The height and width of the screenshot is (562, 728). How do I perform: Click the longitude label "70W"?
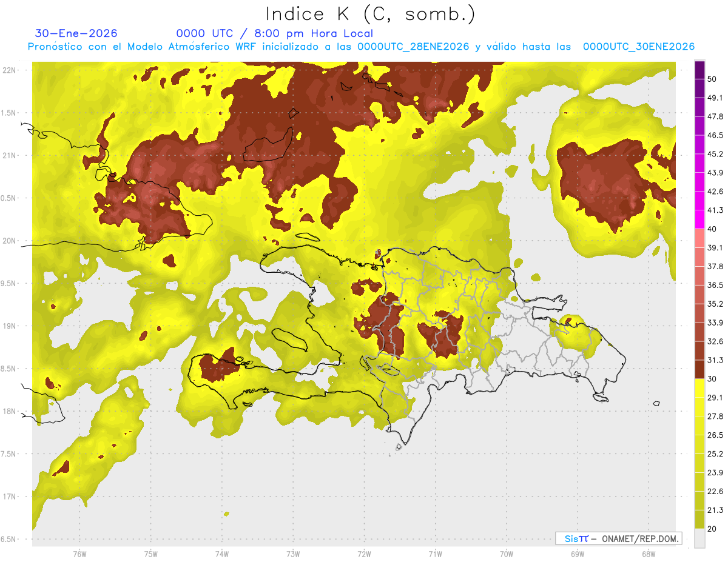pyautogui.click(x=506, y=555)
